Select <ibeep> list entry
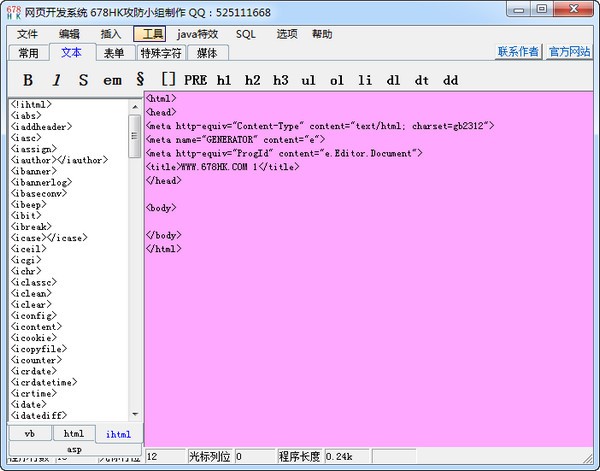600x471 pixels. tap(28, 204)
